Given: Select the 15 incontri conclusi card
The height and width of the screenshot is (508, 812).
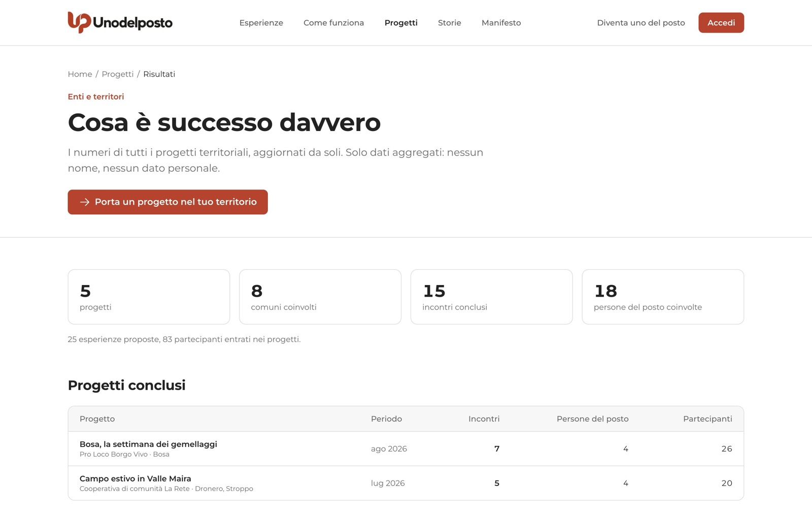Looking at the screenshot, I should click(492, 297).
